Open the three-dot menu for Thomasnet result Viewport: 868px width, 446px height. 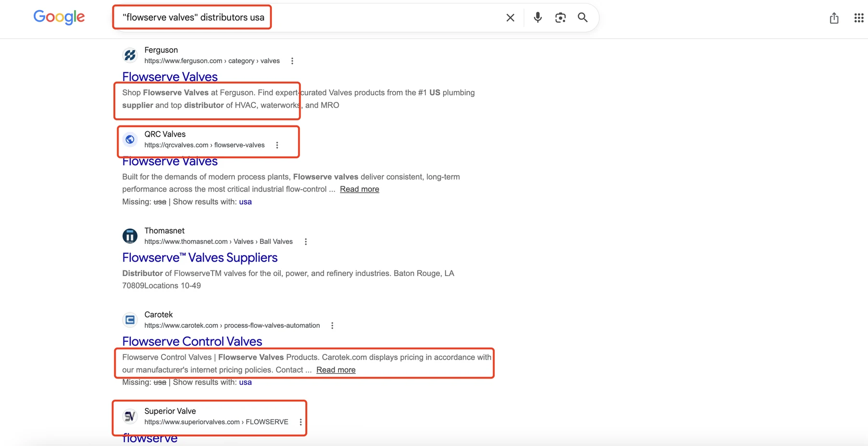click(x=306, y=242)
